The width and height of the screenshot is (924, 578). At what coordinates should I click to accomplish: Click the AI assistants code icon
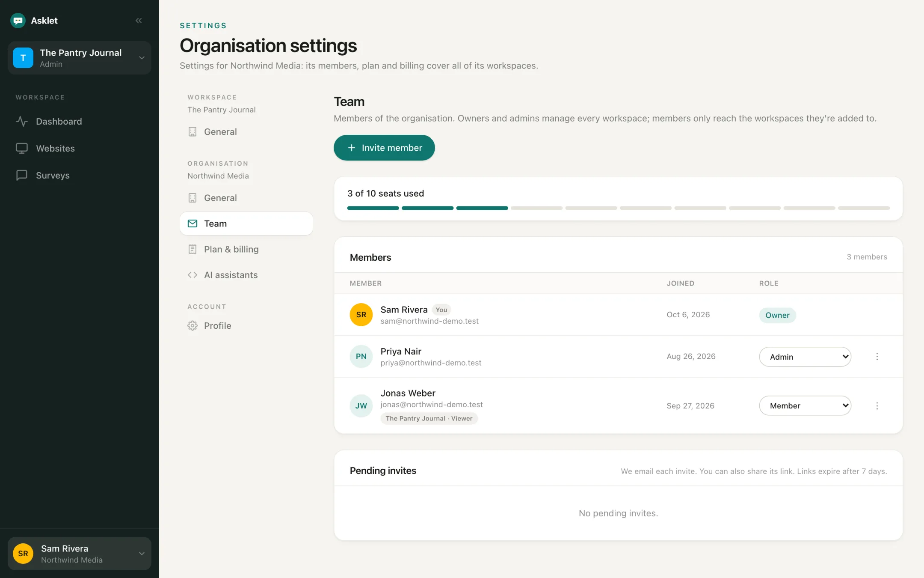[192, 275]
